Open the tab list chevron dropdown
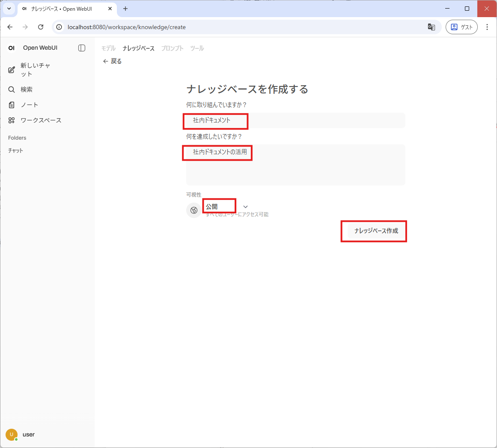 point(9,9)
